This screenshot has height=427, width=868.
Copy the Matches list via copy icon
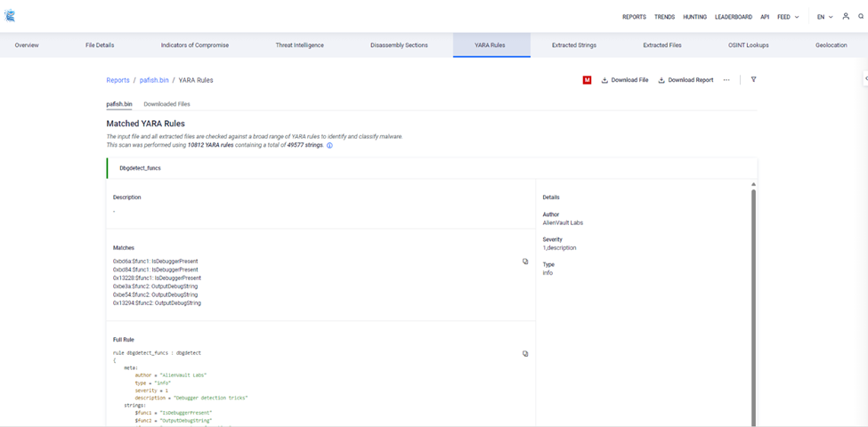[525, 262]
